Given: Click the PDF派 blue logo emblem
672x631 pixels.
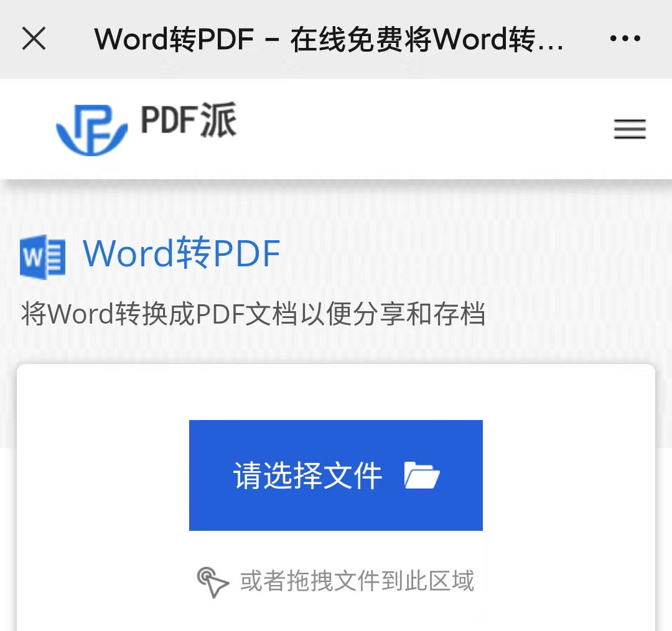Looking at the screenshot, I should pyautogui.click(x=91, y=129).
